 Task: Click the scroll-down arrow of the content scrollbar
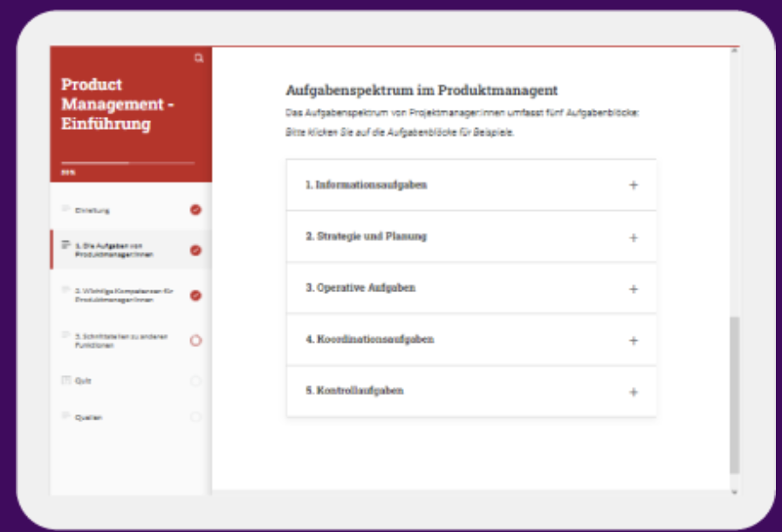point(734,492)
